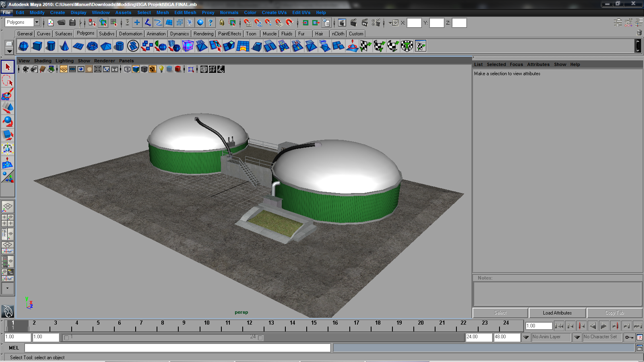Choose the Scale tool in toolbox

8,136
